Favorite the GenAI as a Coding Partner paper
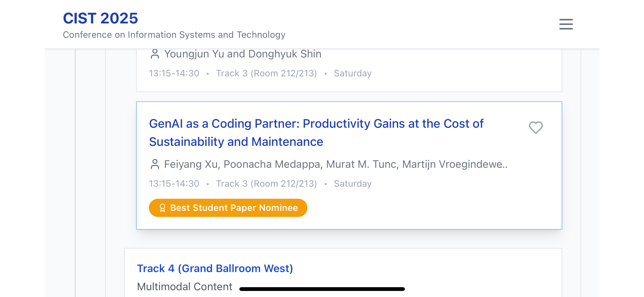This screenshot has height=297, width=644. (x=536, y=127)
